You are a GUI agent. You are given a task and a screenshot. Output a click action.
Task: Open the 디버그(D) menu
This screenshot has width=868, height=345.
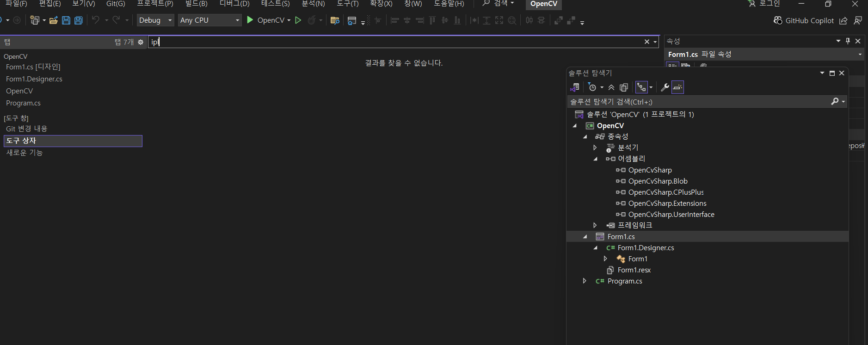[x=234, y=4]
